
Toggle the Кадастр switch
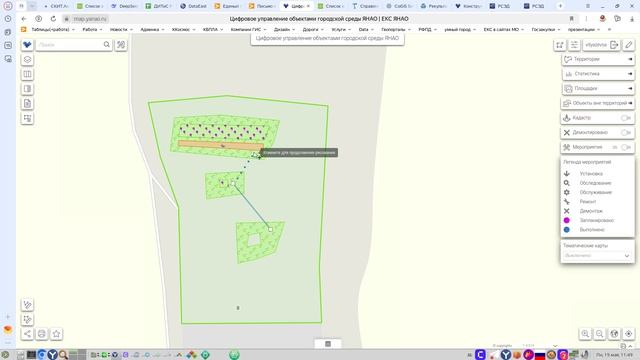click(x=626, y=118)
